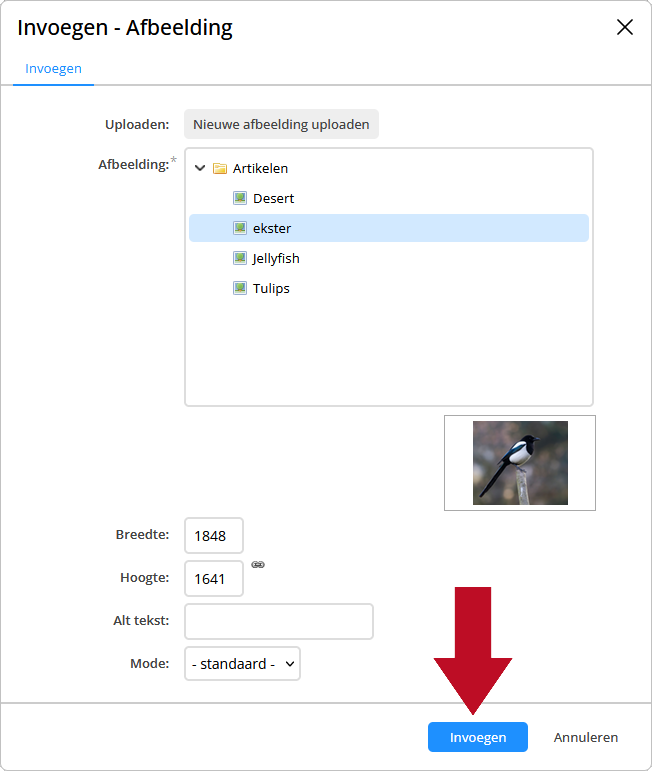
Task: Click the Tulips image file icon
Action: 239,288
